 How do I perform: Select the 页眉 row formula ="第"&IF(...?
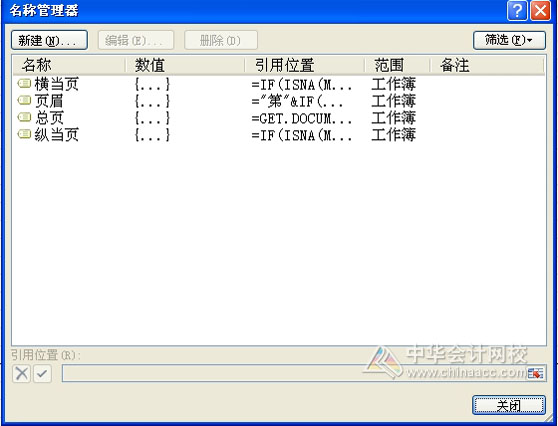coord(297,101)
